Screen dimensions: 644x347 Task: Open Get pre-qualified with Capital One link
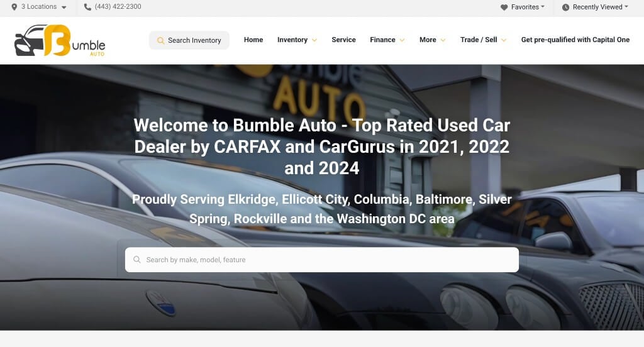[575, 40]
